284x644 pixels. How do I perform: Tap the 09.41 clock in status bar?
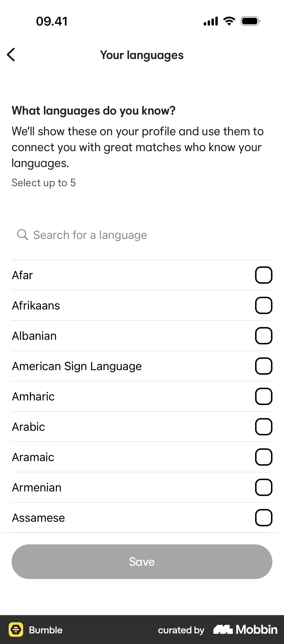52,21
